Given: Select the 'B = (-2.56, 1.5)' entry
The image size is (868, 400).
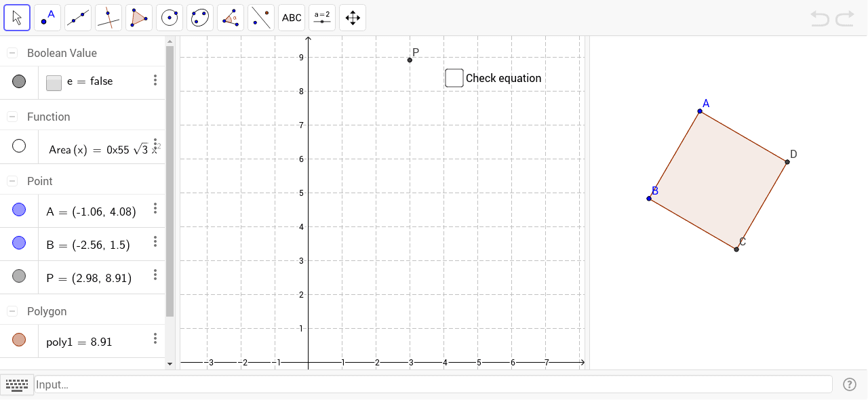Looking at the screenshot, I should click(88, 245).
